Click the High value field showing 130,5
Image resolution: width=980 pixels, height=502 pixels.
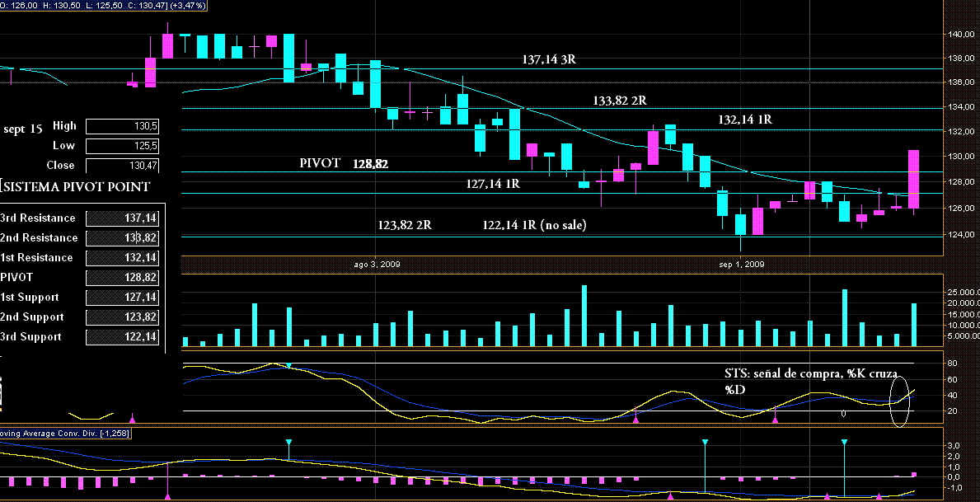122,127
